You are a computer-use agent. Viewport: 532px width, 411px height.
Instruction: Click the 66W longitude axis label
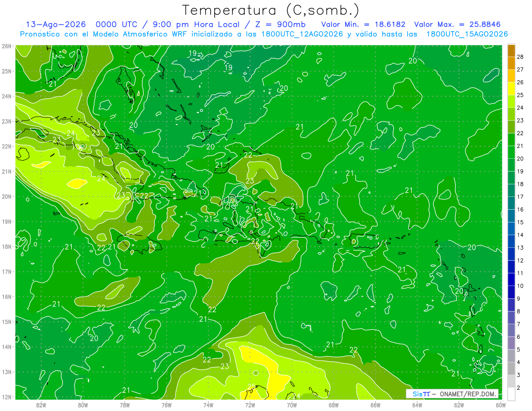pyautogui.click(x=375, y=404)
